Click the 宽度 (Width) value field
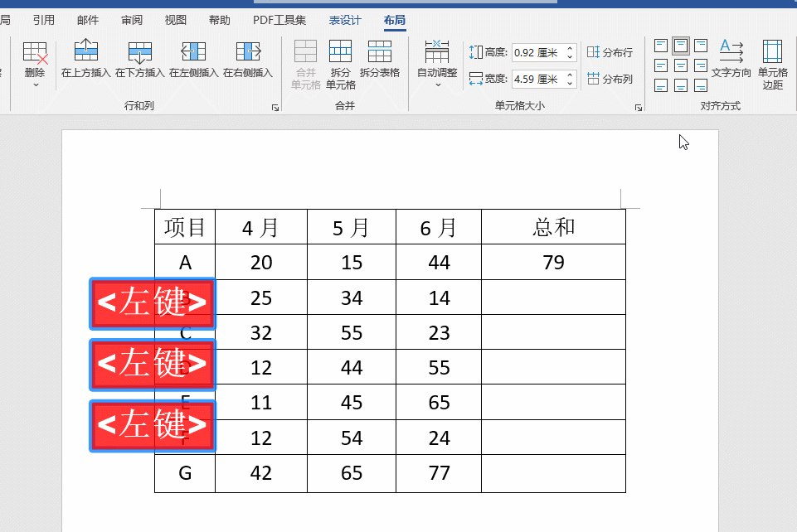Viewport: 797px width, 532px height. [537, 79]
